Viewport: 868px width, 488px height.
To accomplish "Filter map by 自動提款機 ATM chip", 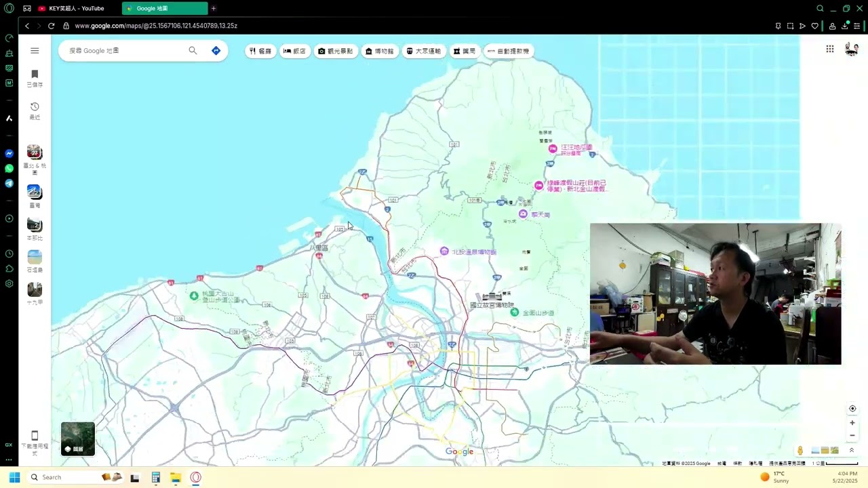I will tap(509, 51).
